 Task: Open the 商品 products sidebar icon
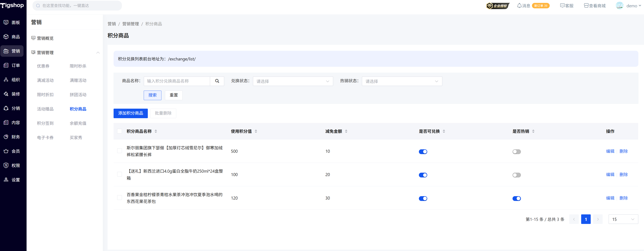point(6,37)
